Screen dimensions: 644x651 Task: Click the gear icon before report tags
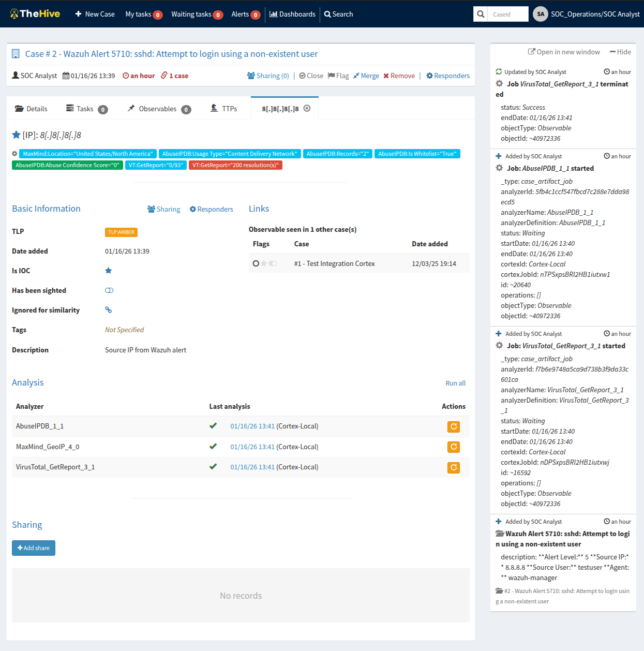point(14,154)
